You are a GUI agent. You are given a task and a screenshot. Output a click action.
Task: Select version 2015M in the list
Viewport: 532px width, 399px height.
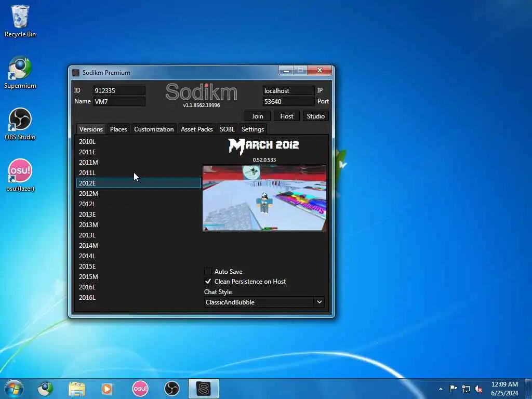(139, 276)
